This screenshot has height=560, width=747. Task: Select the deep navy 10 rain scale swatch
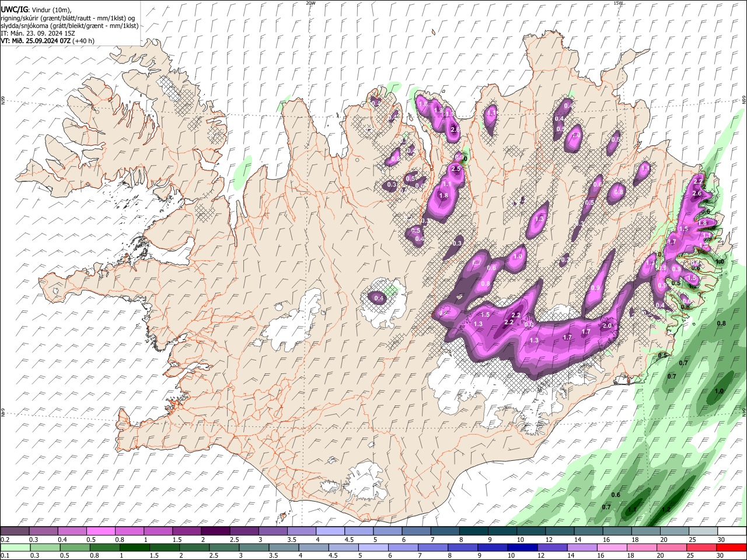click(x=522, y=547)
